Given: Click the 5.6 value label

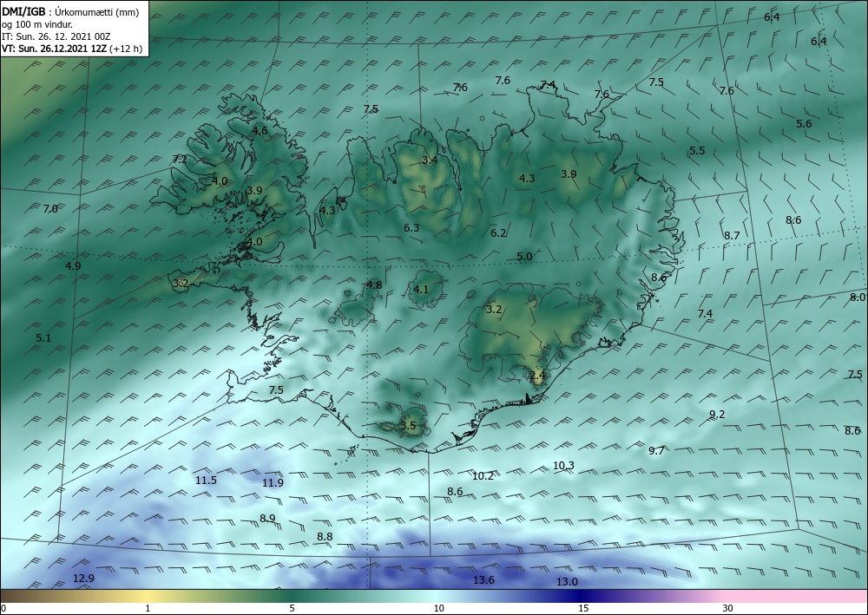Looking at the screenshot, I should [804, 124].
